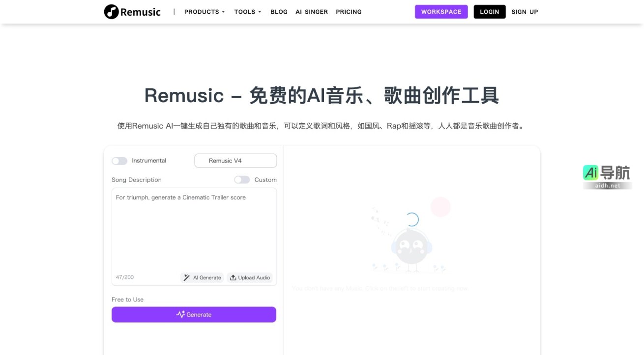This screenshot has height=355, width=644.
Task: Click the WORKSPACE button
Action: pos(441,11)
